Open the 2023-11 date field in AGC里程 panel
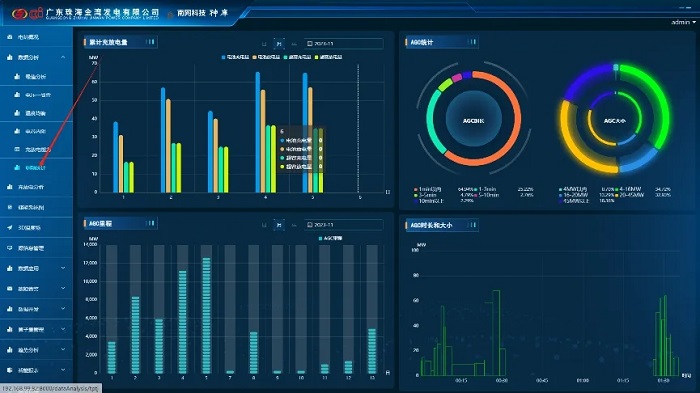Image resolution: width=700 pixels, height=393 pixels. (x=344, y=225)
